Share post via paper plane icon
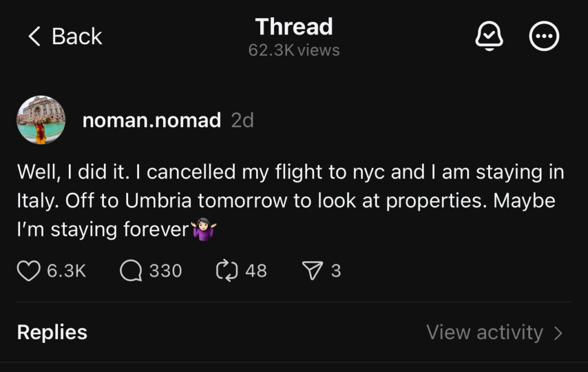Screen dimensions: 588x372 click(x=312, y=271)
